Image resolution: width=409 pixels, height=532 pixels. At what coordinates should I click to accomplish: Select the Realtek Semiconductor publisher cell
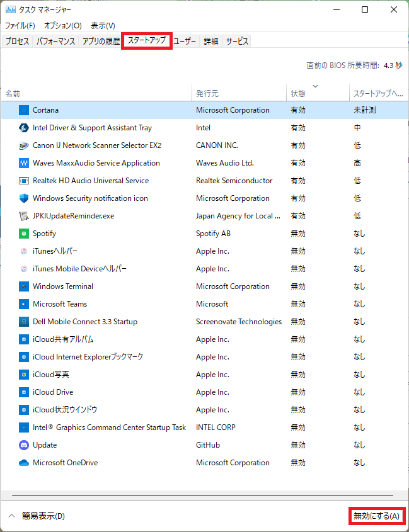pyautogui.click(x=234, y=181)
